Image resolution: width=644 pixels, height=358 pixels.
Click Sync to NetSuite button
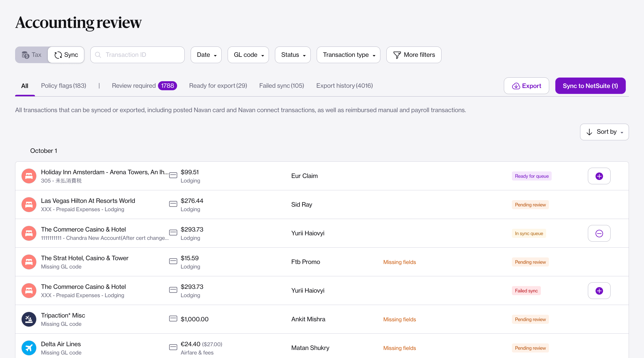[590, 86]
